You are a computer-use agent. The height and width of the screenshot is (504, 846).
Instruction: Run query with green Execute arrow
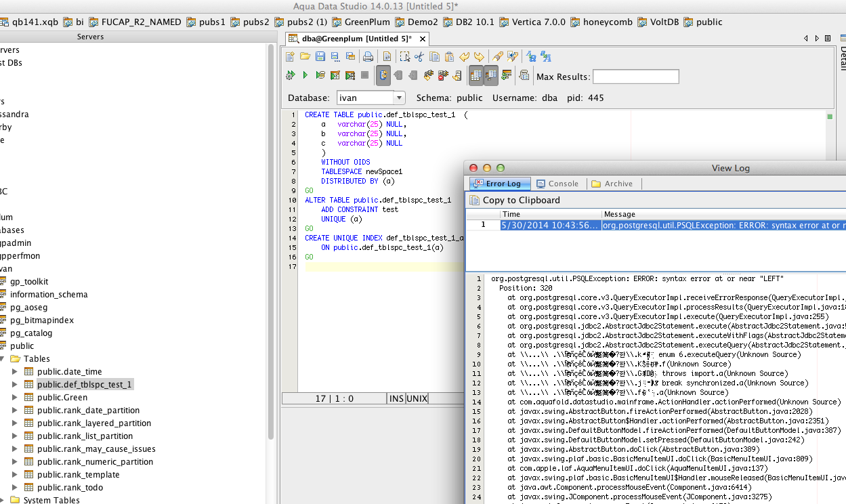(x=305, y=75)
